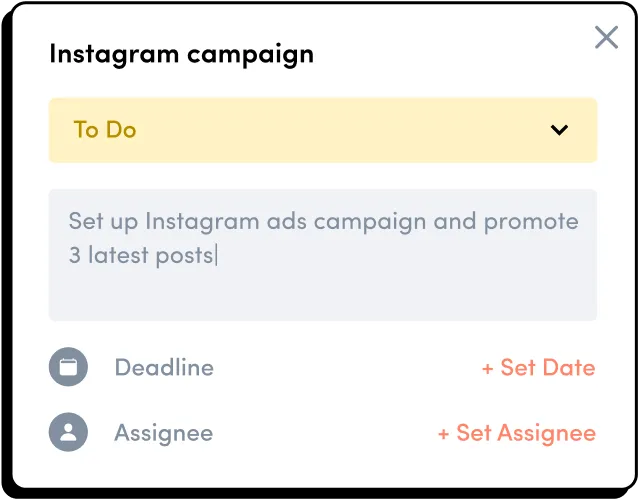Viewport: 638px width, 499px height.
Task: Expand the status dropdown chevron arrow
Action: click(x=559, y=130)
